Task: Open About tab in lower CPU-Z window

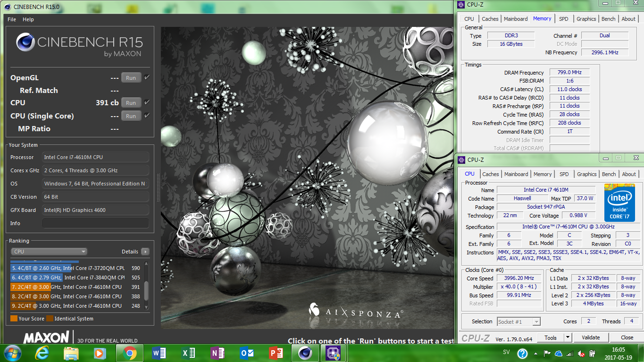Action: tap(629, 174)
